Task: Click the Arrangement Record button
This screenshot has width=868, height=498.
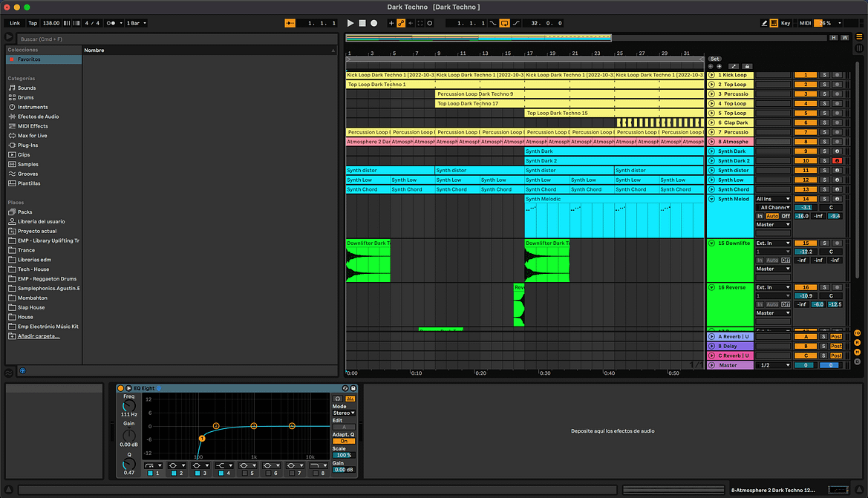Action: click(x=374, y=23)
